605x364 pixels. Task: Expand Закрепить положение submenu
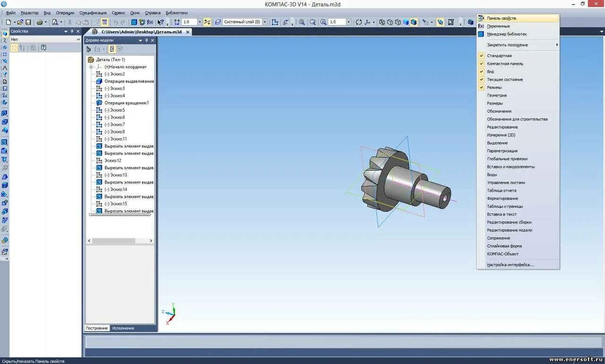click(518, 45)
